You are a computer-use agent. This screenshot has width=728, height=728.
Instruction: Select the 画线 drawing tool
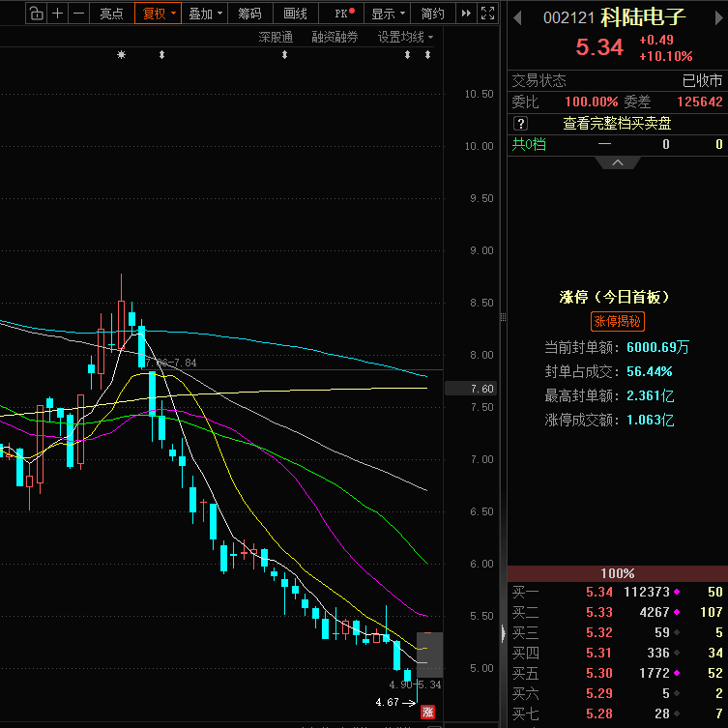pos(295,14)
